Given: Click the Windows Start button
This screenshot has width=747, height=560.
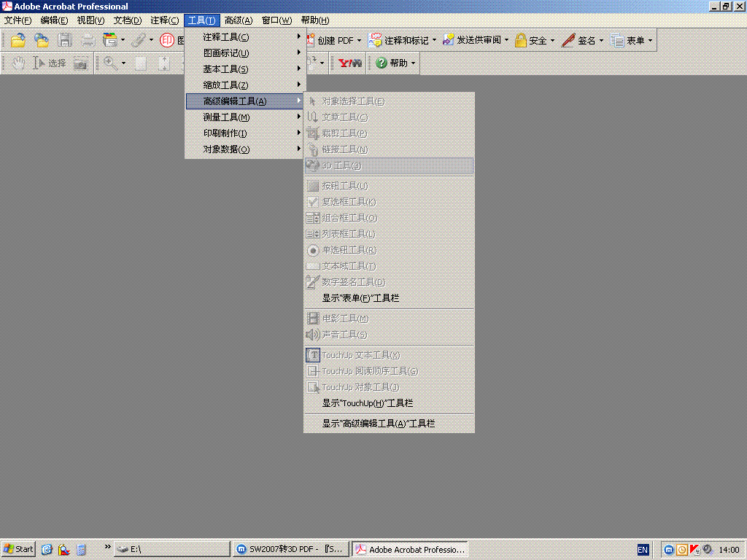Looking at the screenshot, I should [18, 549].
